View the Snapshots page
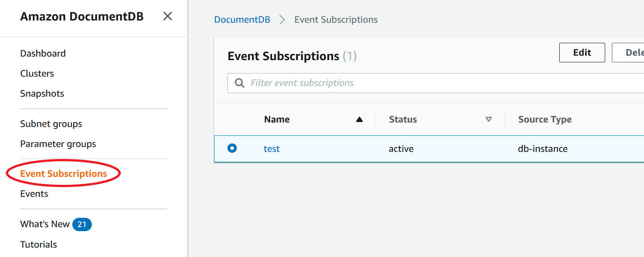 click(x=42, y=93)
